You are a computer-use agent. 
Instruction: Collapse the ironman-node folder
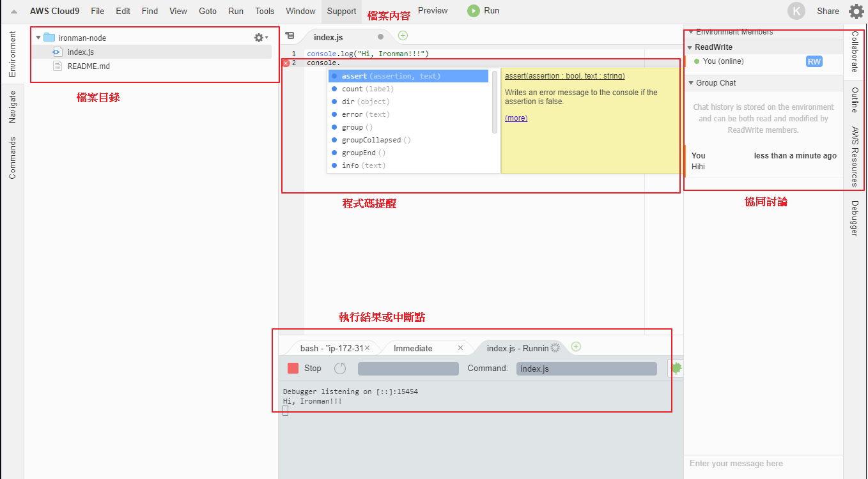(x=38, y=38)
